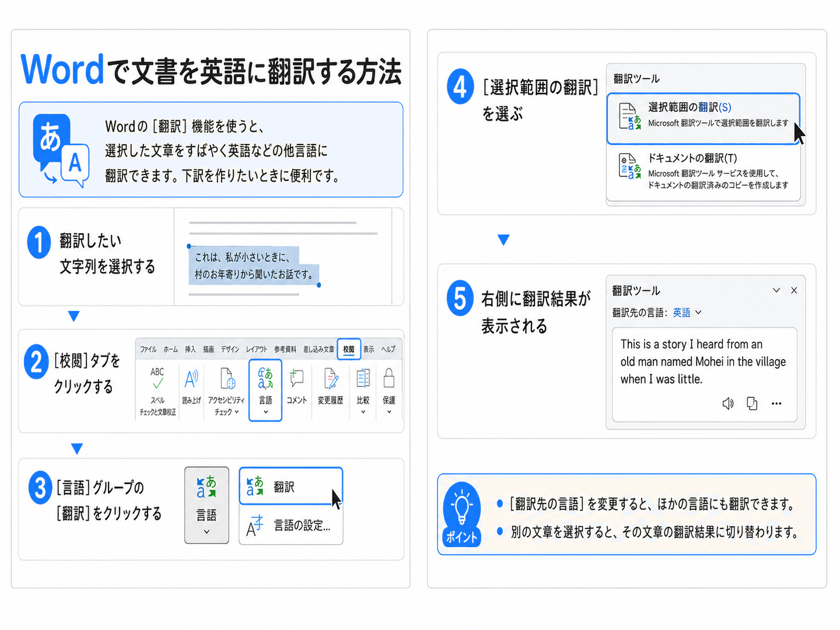Viewport: 840px width, 630px height.
Task: Click the three-dot more options icon in 翻訳ツール
Action: [776, 404]
